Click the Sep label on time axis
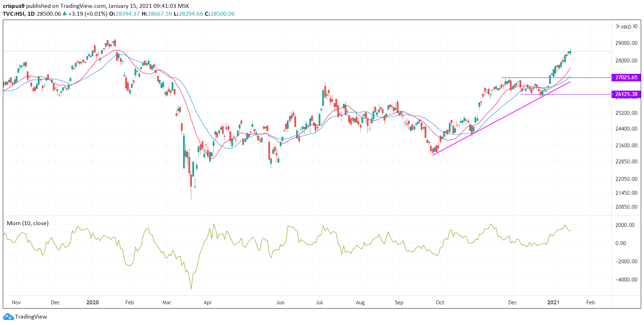 click(399, 303)
